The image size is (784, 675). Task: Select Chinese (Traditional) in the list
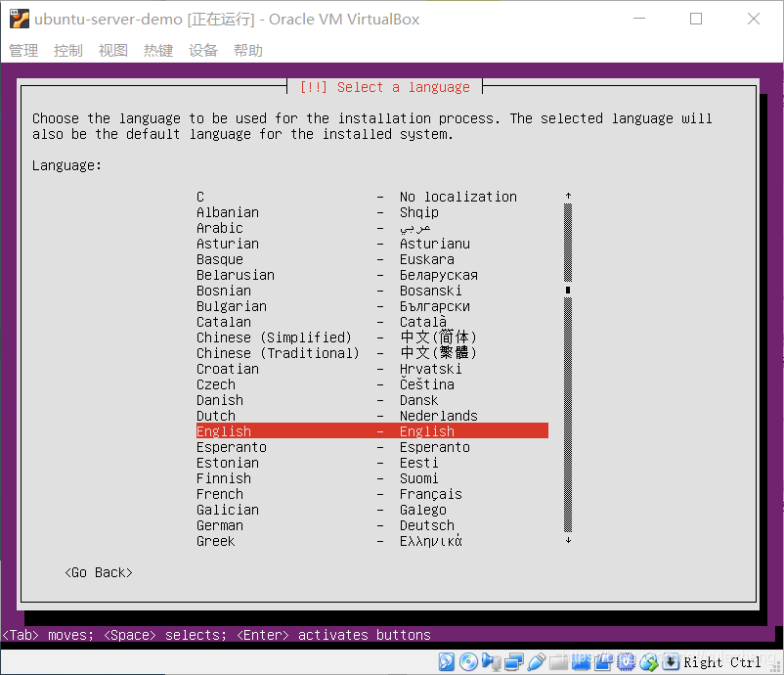pos(372,353)
